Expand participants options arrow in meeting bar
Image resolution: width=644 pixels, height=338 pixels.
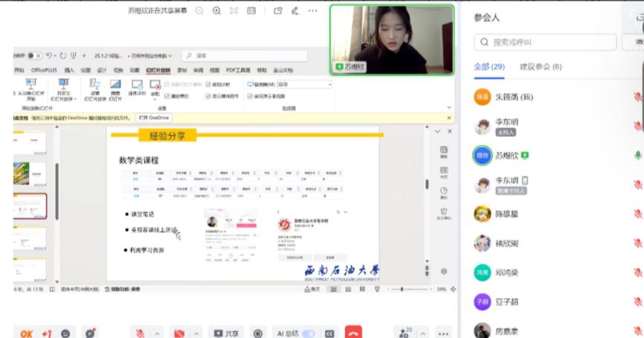422,334
